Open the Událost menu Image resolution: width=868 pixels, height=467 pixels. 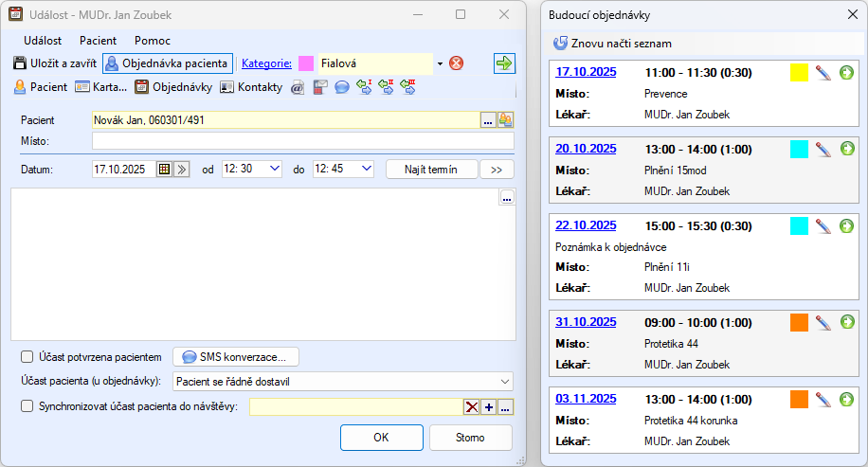(x=43, y=41)
